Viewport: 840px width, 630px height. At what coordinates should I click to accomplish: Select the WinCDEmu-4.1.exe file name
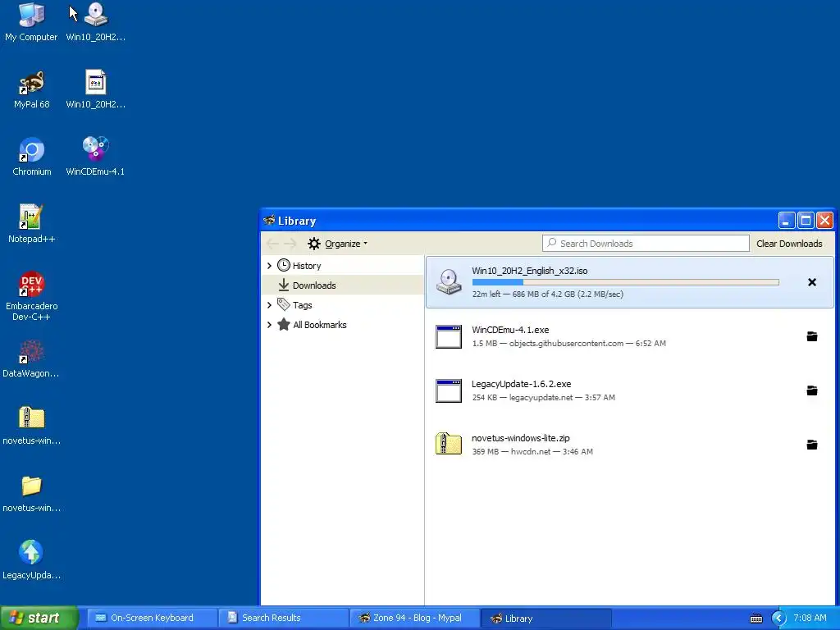click(x=510, y=330)
